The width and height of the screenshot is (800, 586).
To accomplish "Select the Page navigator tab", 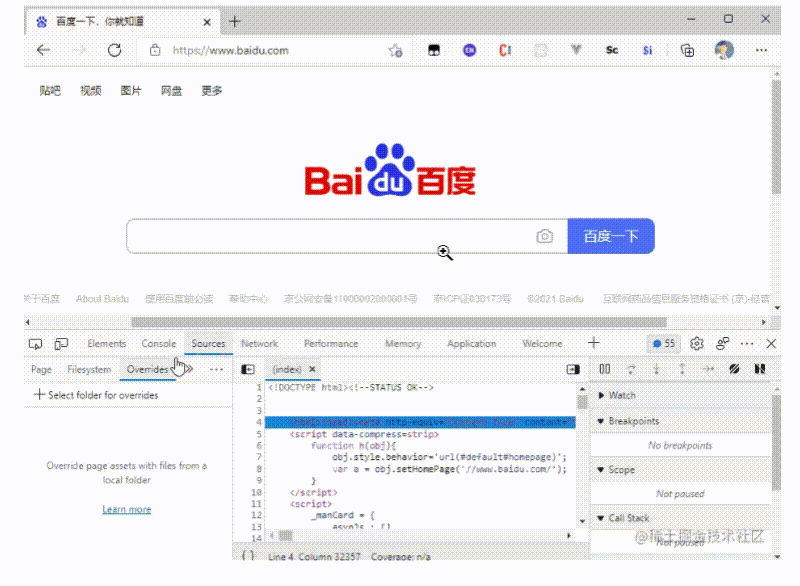I will click(x=41, y=369).
